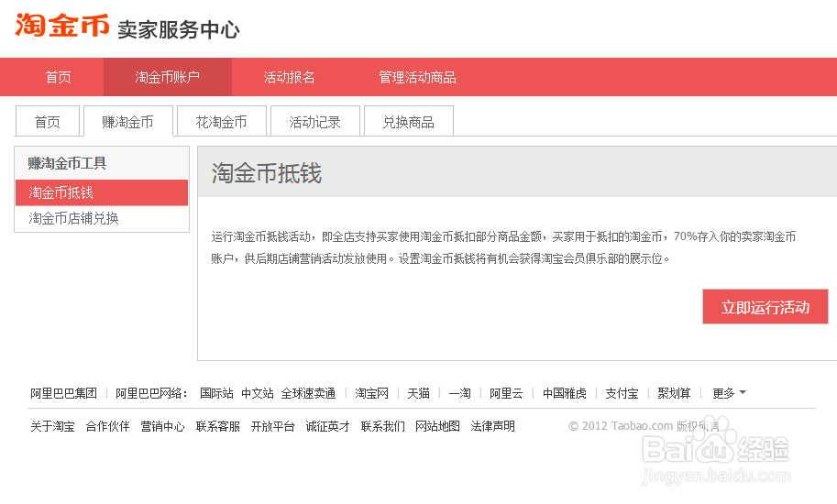
Task: Open the 法律声明 link
Action: [x=492, y=426]
